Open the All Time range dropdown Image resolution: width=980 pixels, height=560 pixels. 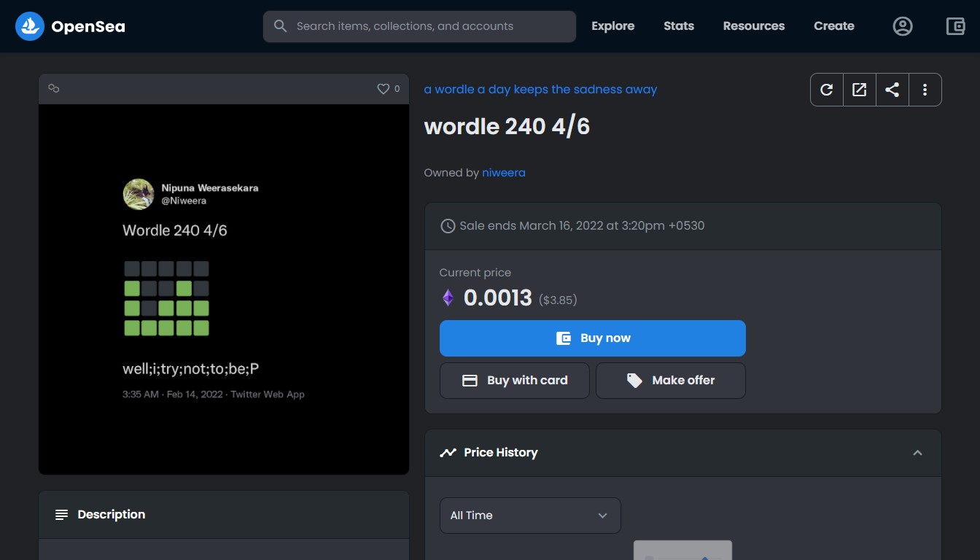point(530,516)
